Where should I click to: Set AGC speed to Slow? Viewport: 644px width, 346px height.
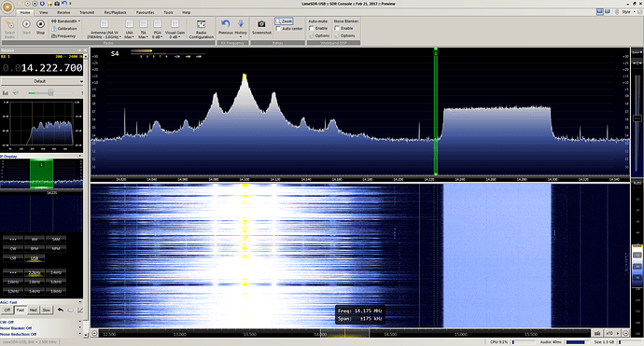click(x=47, y=310)
